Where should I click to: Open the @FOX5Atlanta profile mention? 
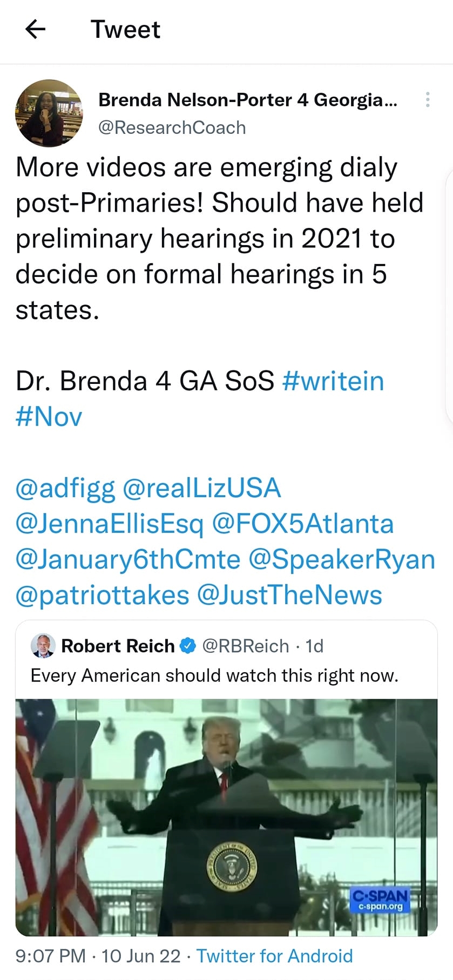point(303,524)
